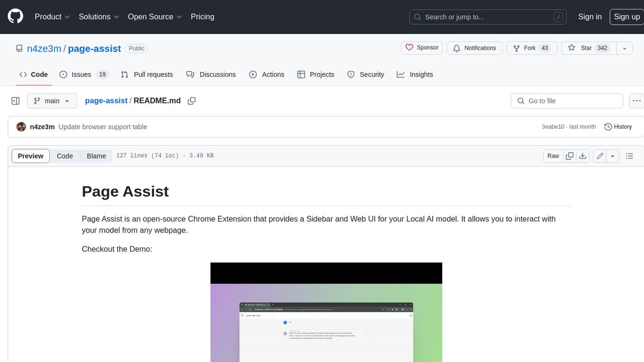Go to page-assist root in breadcrumb

click(x=106, y=100)
